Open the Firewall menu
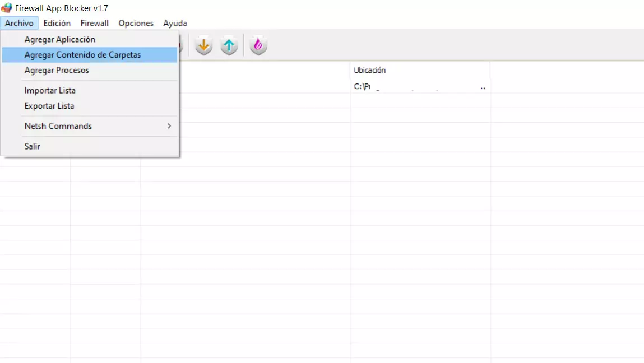The image size is (644, 363). click(95, 23)
